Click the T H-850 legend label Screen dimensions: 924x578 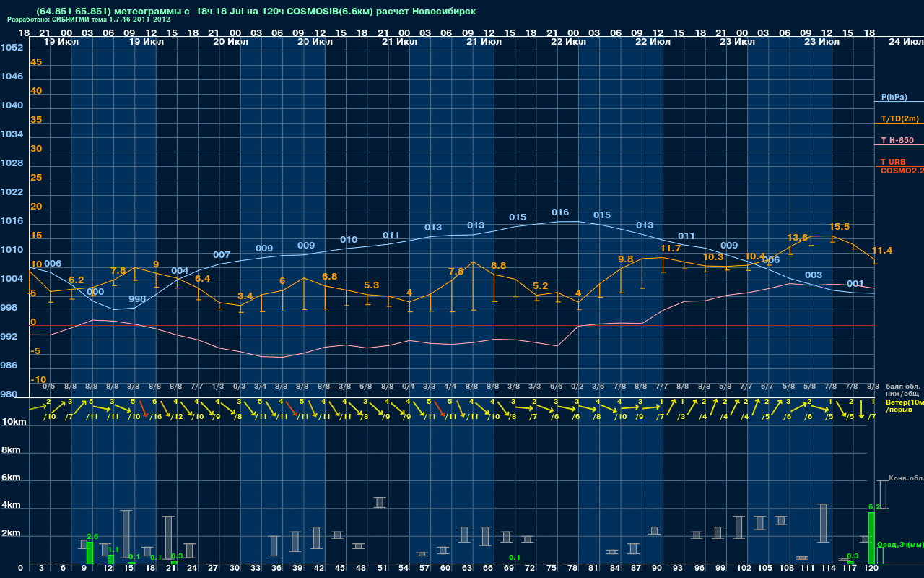pyautogui.click(x=897, y=140)
